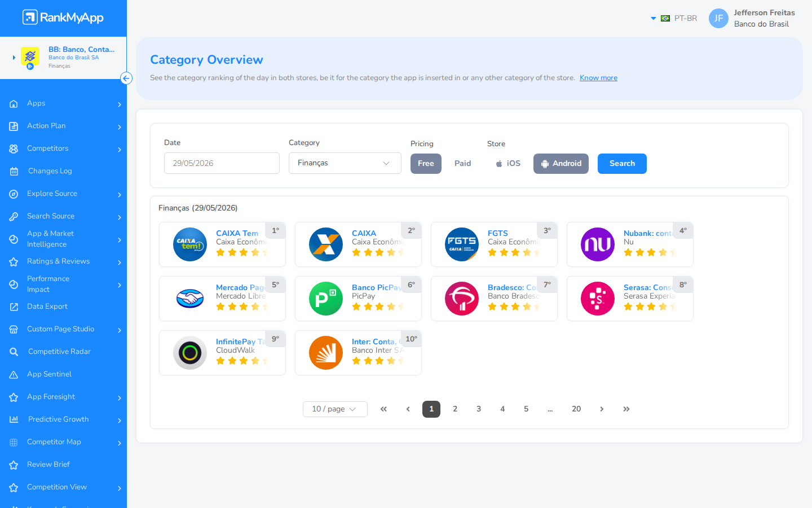Click the Explore Source compass icon

(x=14, y=194)
